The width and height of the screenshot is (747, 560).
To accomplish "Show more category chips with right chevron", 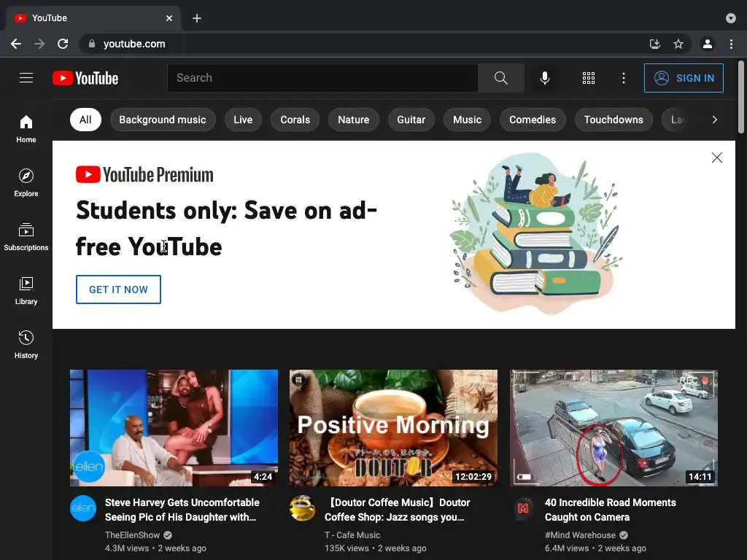I will tap(714, 120).
